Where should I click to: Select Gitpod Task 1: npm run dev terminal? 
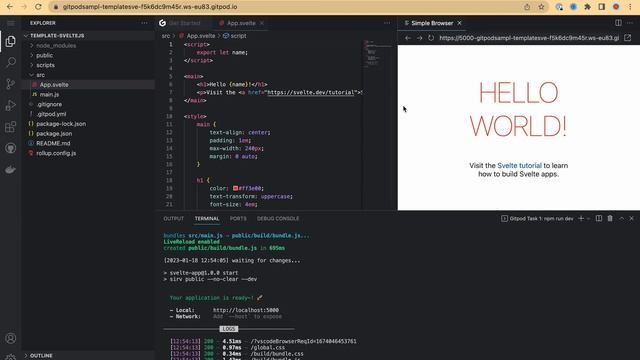pos(537,219)
